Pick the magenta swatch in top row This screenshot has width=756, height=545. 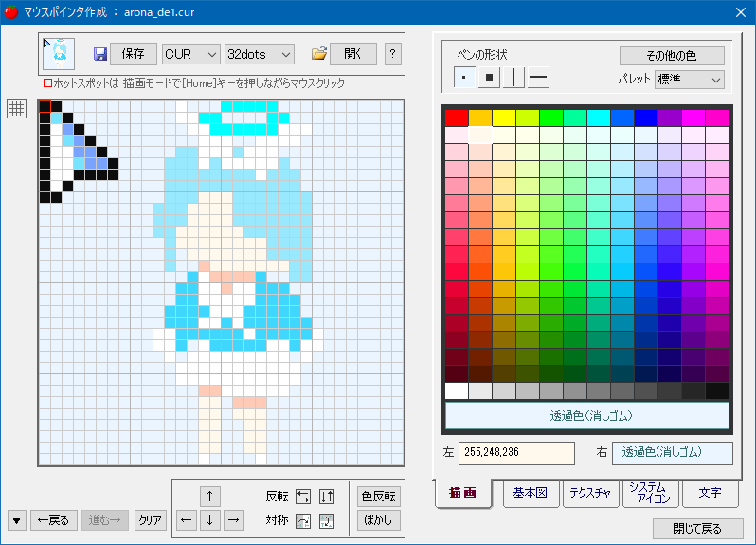tap(693, 118)
